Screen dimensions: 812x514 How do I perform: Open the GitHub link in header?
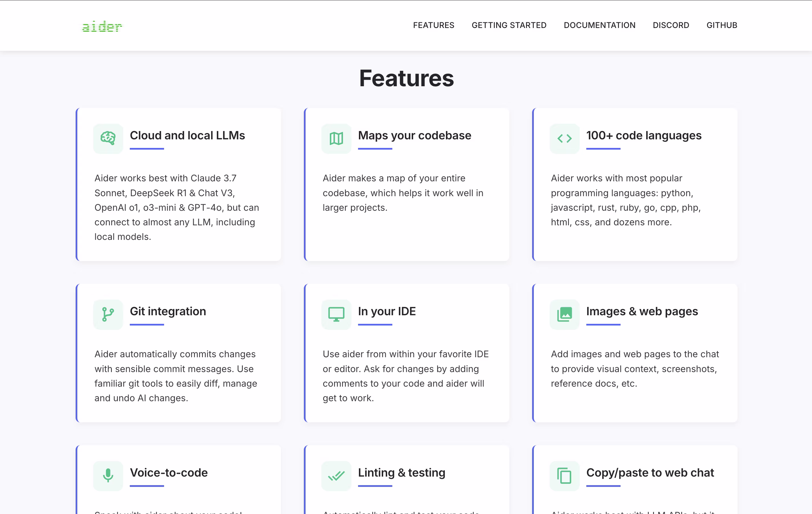pos(722,25)
